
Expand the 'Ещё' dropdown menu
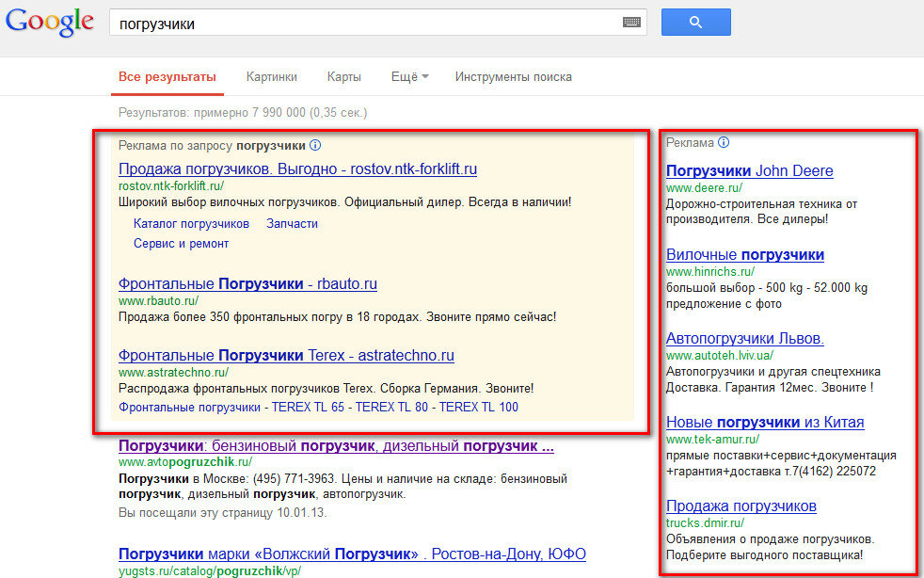pyautogui.click(x=409, y=76)
